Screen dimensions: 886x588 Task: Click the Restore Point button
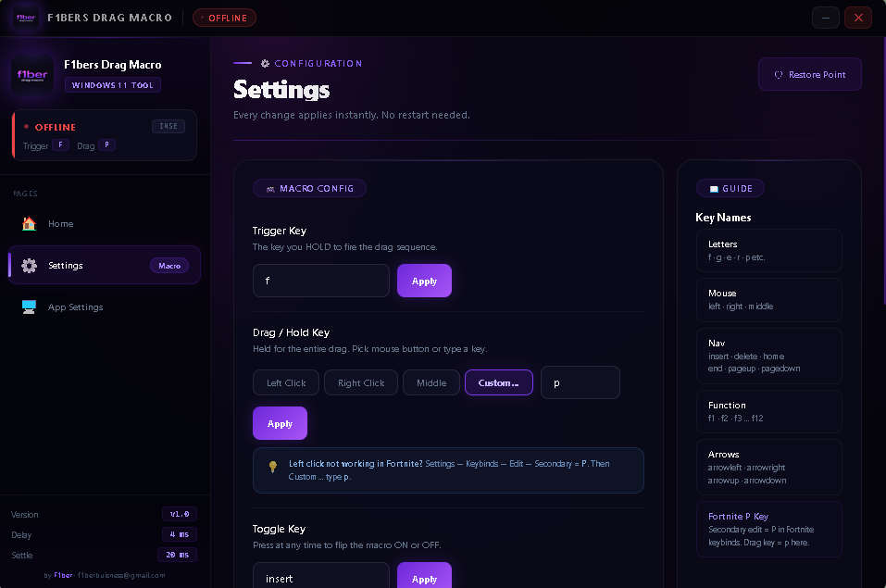point(810,75)
